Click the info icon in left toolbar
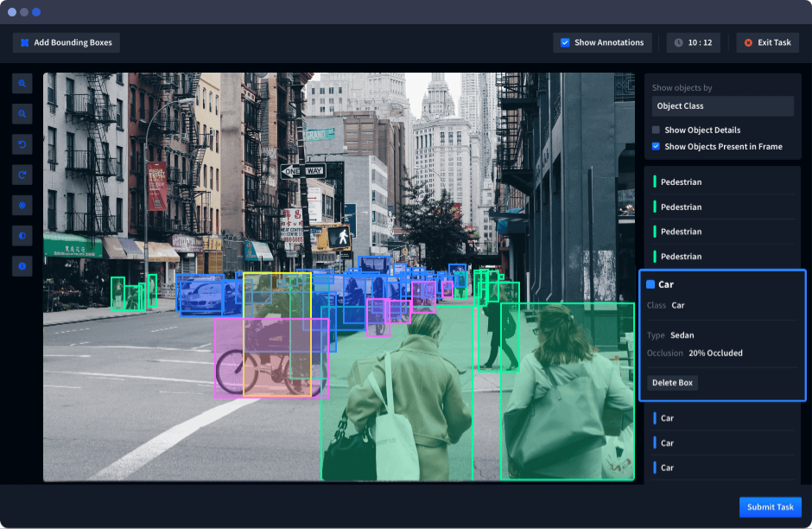This screenshot has height=529, width=812. click(22, 266)
